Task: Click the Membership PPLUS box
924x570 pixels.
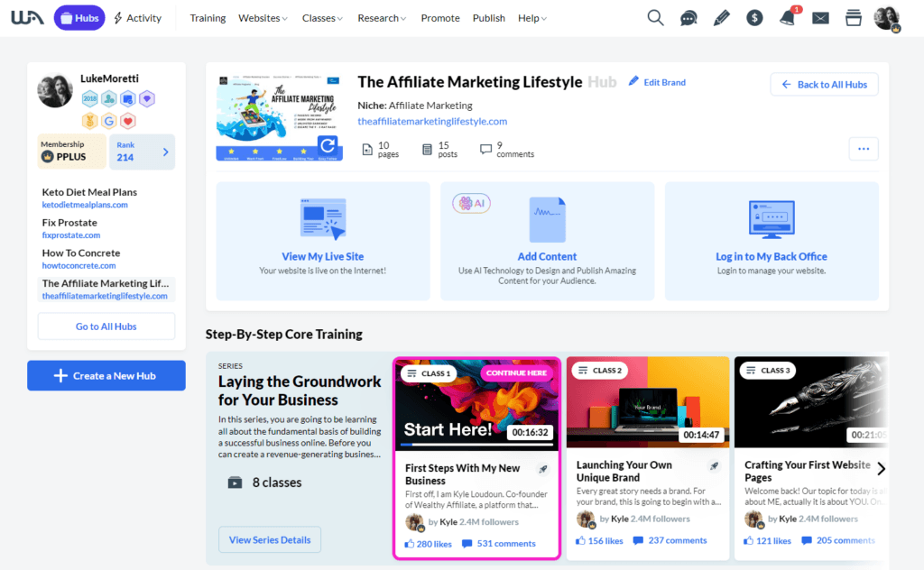Action: tap(72, 152)
